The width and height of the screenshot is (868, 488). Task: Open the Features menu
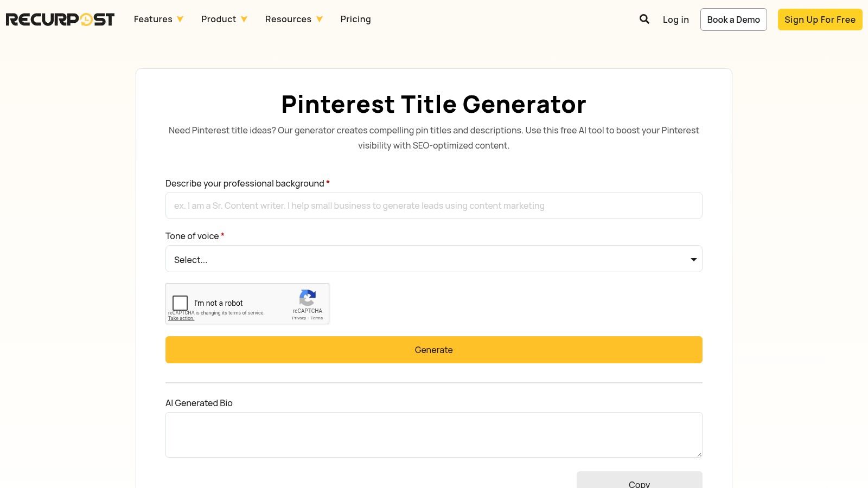click(x=152, y=19)
